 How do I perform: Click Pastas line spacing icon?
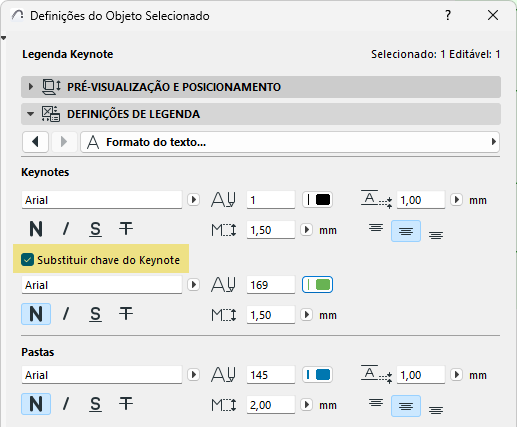(x=377, y=374)
